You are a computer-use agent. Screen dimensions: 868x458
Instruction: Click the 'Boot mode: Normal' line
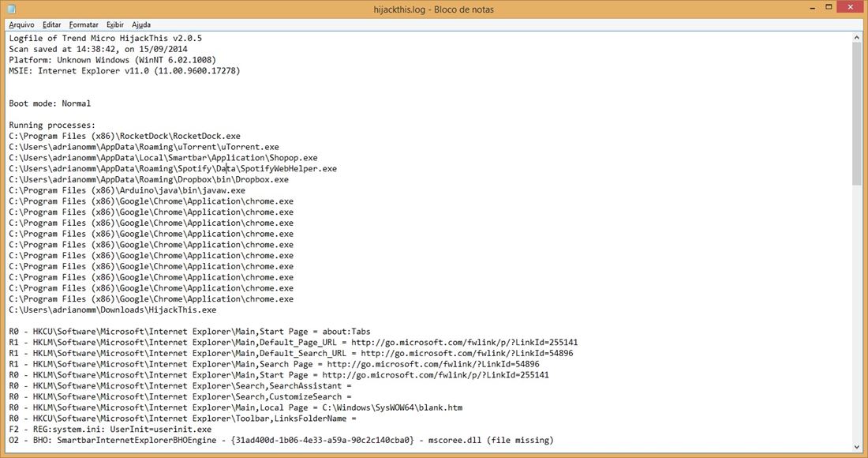point(50,103)
